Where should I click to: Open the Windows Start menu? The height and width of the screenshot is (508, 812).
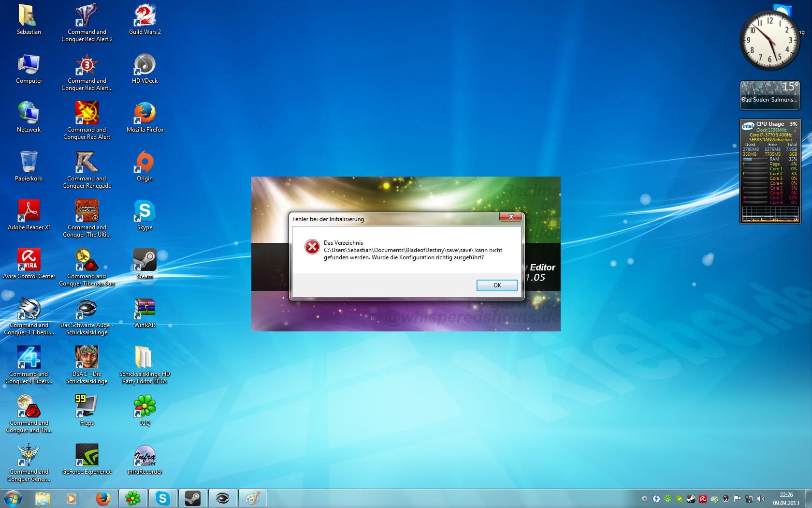13,498
